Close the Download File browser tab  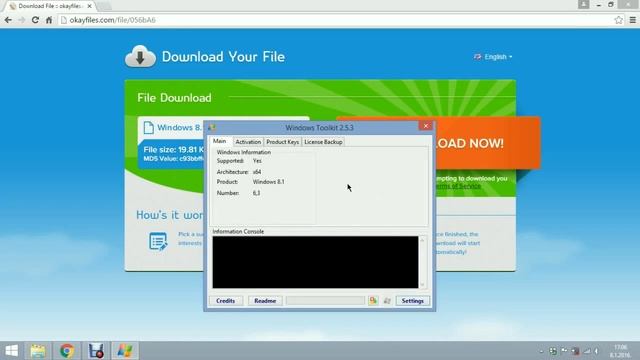coord(89,6)
